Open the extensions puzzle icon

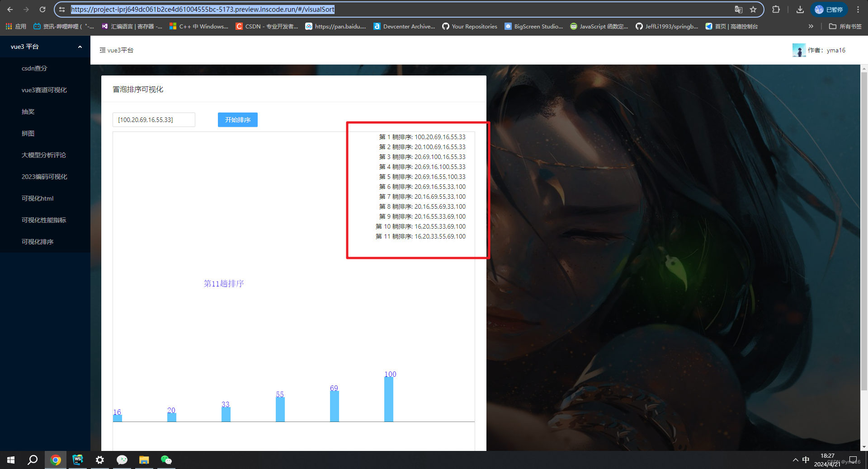click(x=776, y=9)
